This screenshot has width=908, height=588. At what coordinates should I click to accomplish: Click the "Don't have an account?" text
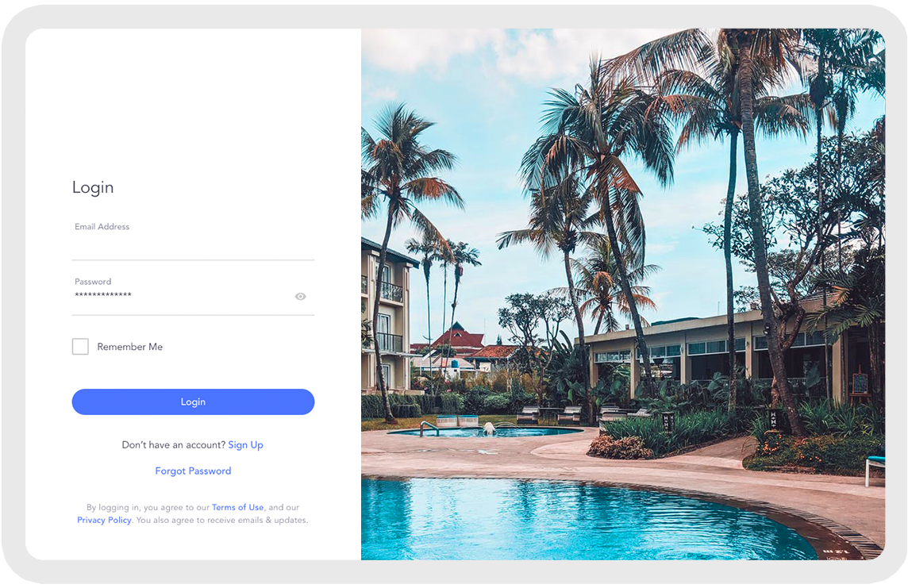(174, 444)
